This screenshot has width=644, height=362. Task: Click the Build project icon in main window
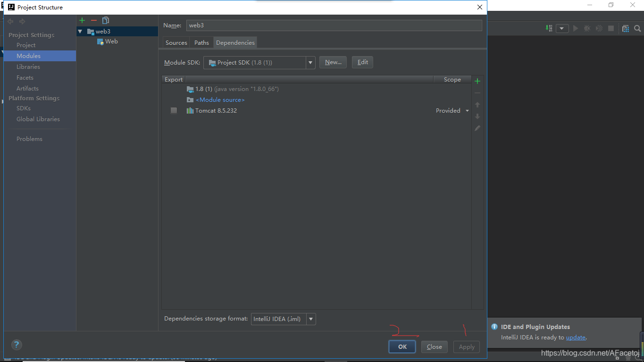pos(549,28)
